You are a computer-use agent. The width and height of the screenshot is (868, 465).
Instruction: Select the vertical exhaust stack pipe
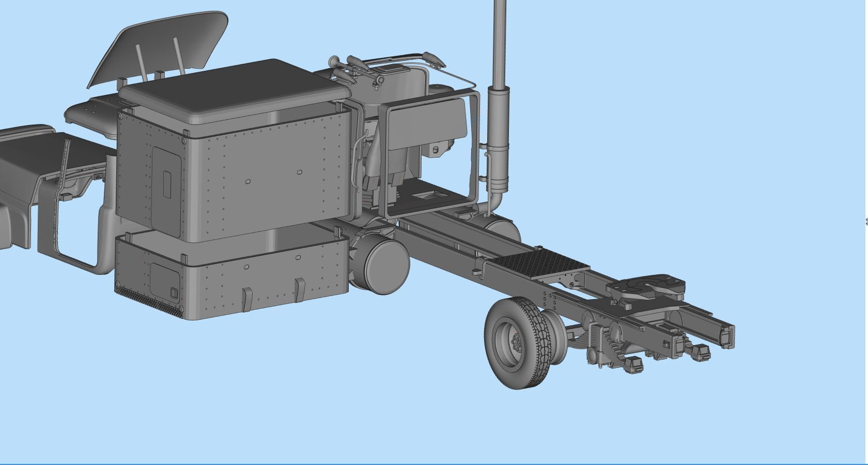coord(500,43)
